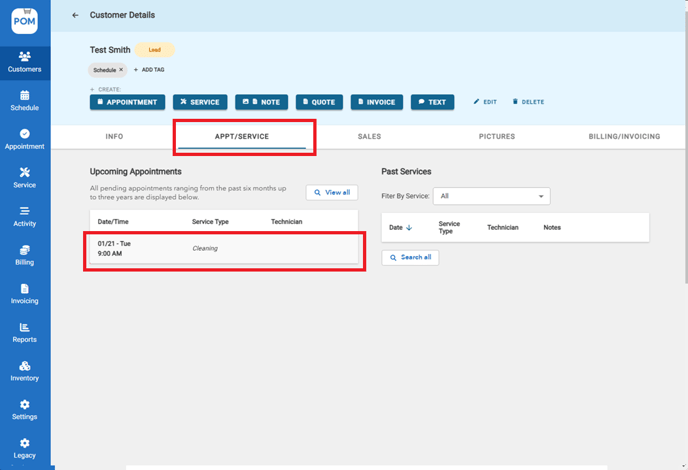The height and width of the screenshot is (470, 688).
Task: Click ADD TAG link
Action: click(x=148, y=70)
